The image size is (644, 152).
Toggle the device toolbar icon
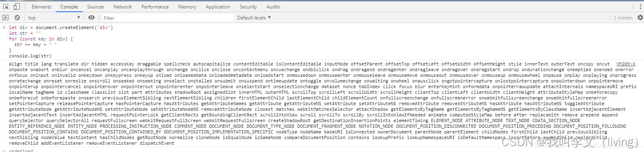click(x=17, y=6)
